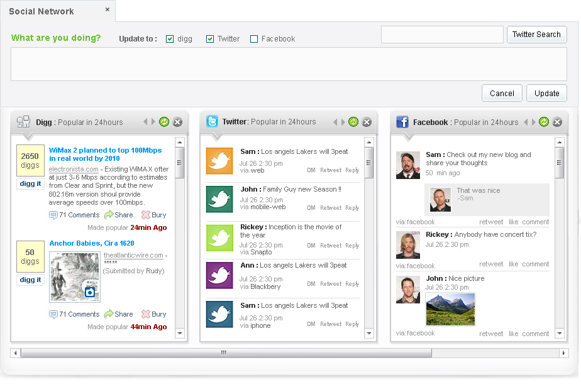The image size is (581, 392).
Task: Go to previous page in Twitter panel
Action: click(x=335, y=122)
